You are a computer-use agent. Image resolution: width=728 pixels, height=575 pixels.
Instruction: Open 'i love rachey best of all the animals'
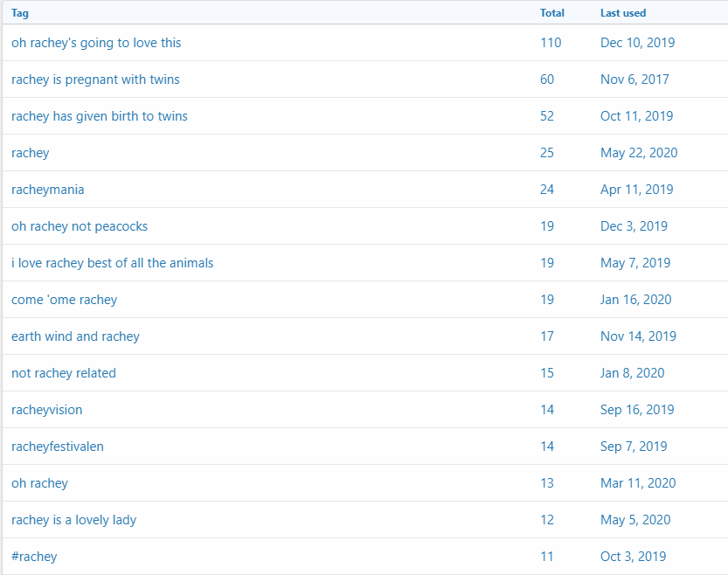tap(113, 263)
